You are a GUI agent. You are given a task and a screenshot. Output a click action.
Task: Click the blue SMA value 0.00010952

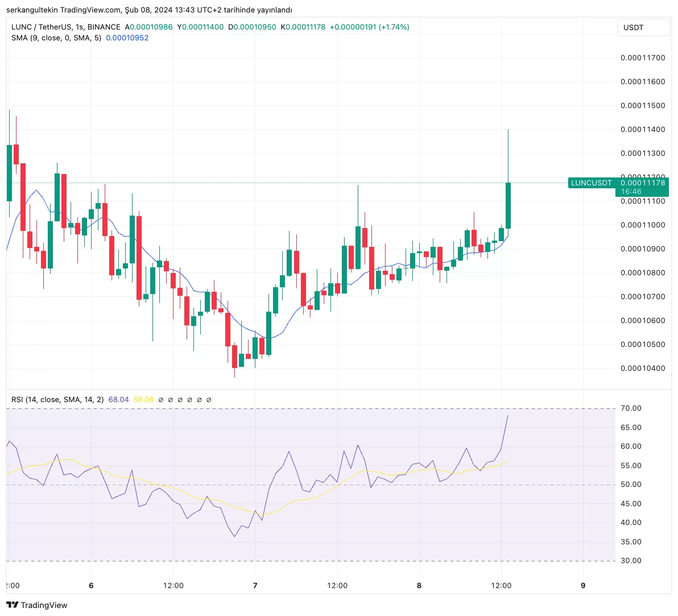[127, 38]
